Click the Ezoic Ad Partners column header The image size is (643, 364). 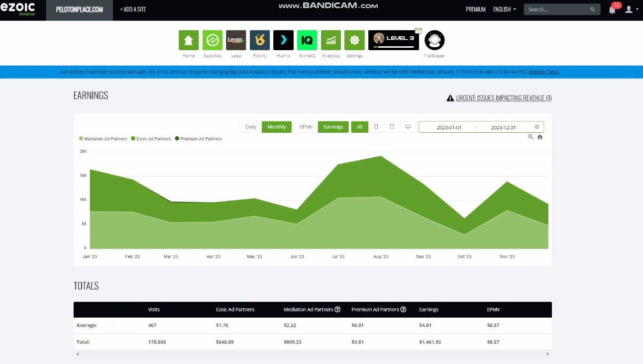click(235, 309)
